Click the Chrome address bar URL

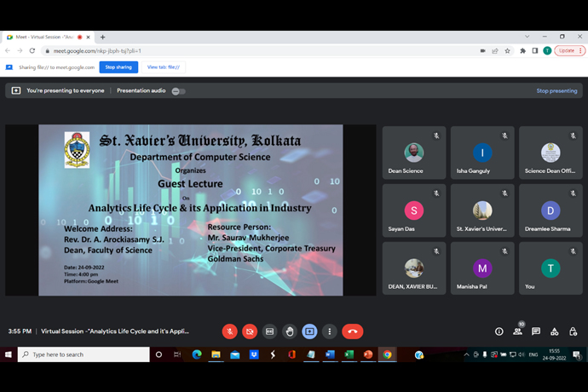coord(97,50)
